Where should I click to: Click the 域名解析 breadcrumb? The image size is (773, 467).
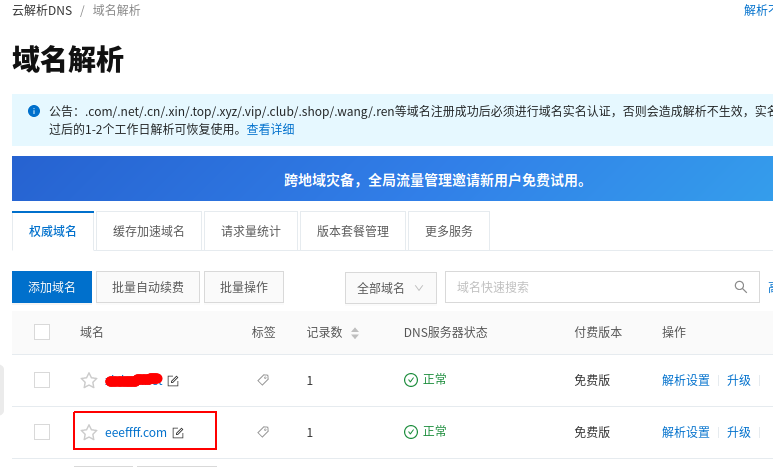(116, 10)
